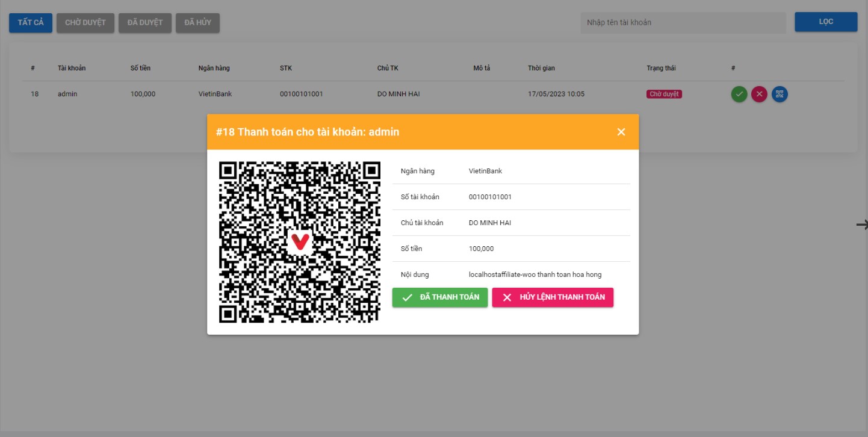Click the STK column header
The width and height of the screenshot is (868, 437).
tap(286, 68)
